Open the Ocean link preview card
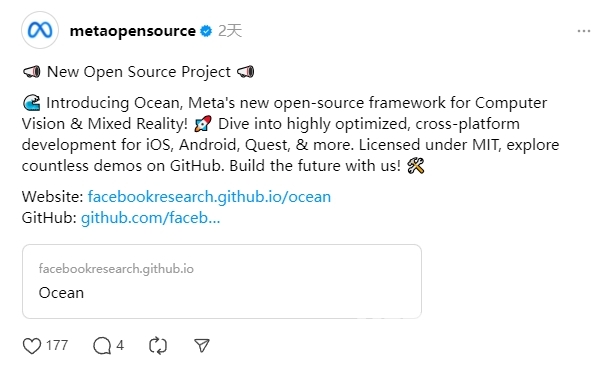 point(222,281)
